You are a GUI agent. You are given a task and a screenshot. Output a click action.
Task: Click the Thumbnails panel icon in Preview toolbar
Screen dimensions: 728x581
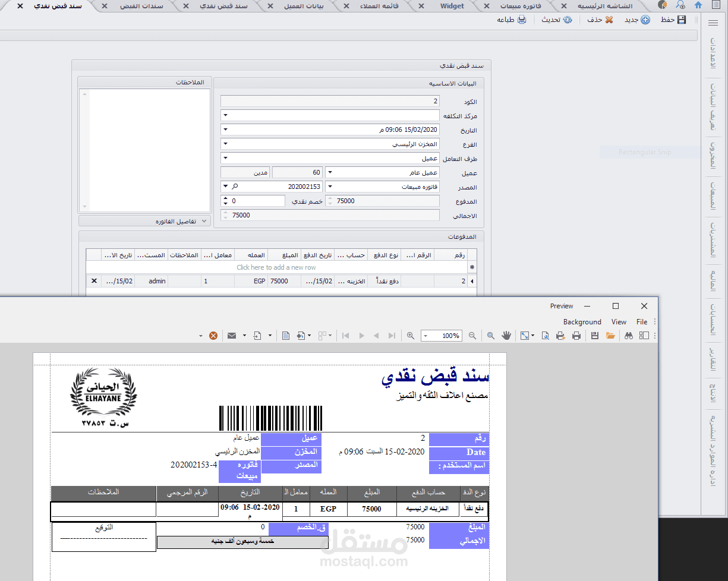pos(644,336)
